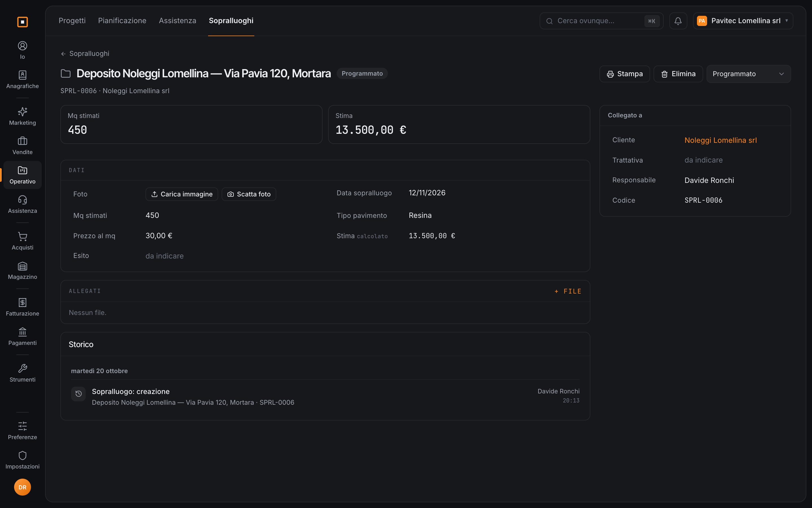Open the Pagamenti module
Viewport: 812px width, 508px height.
pos(23,336)
